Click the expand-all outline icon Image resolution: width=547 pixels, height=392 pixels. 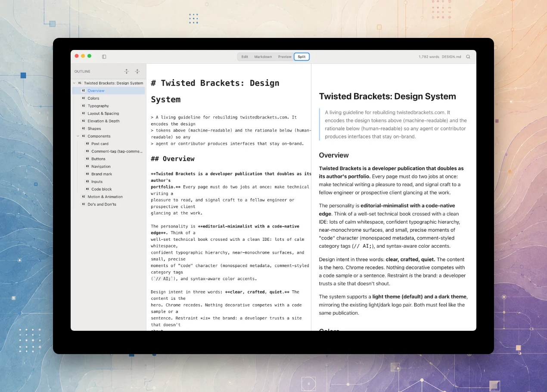(x=127, y=72)
